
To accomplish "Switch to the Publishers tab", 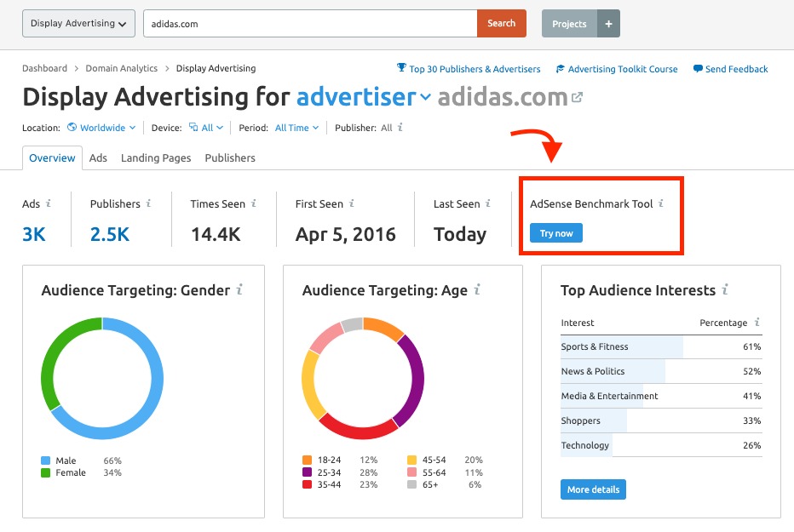I will pos(230,157).
